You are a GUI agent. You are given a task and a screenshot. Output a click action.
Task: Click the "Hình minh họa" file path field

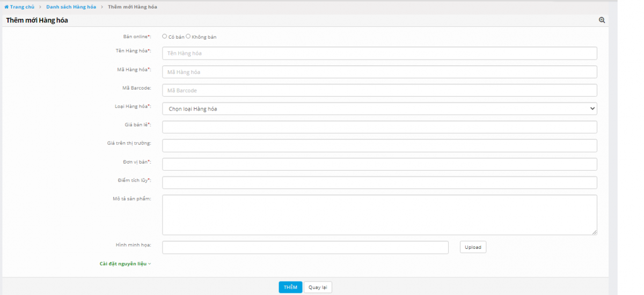(x=305, y=247)
